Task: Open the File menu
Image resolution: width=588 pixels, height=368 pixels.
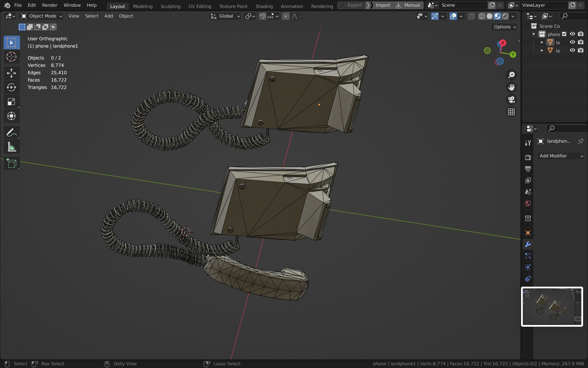Action: [18, 5]
